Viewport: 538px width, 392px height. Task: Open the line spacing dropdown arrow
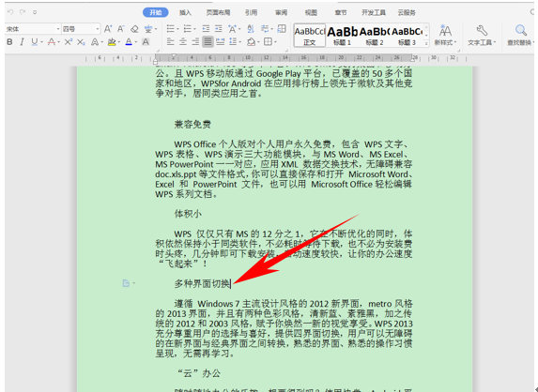click(239, 42)
